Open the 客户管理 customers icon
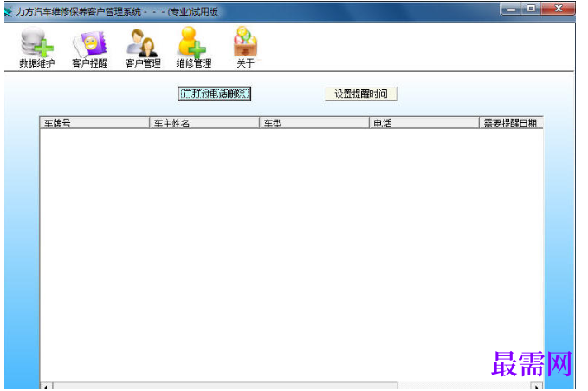This screenshot has height=391, width=588. (143, 48)
